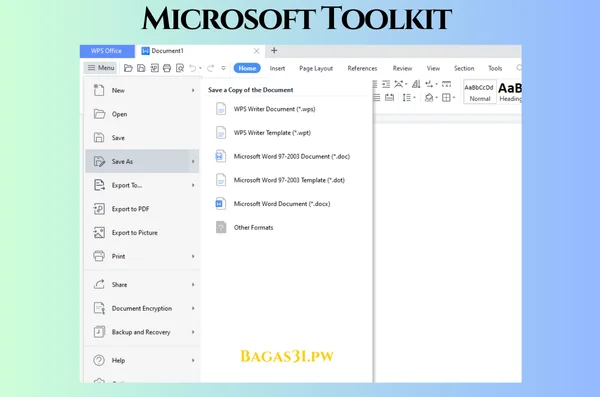Viewport: 600px width, 397px height.
Task: Select Print in the file menu
Action: pos(142,256)
